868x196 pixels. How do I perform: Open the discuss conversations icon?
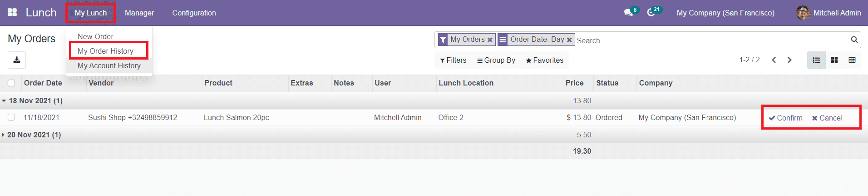click(628, 13)
